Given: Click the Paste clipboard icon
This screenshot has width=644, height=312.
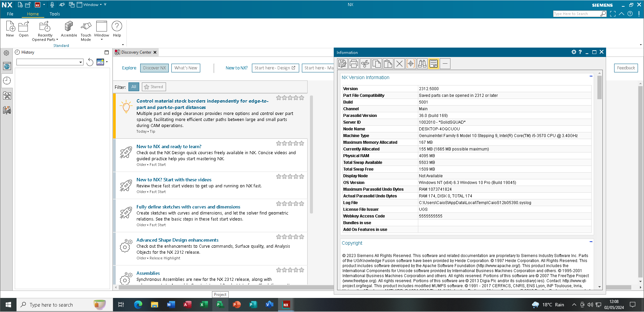Looking at the screenshot, I should tap(388, 64).
